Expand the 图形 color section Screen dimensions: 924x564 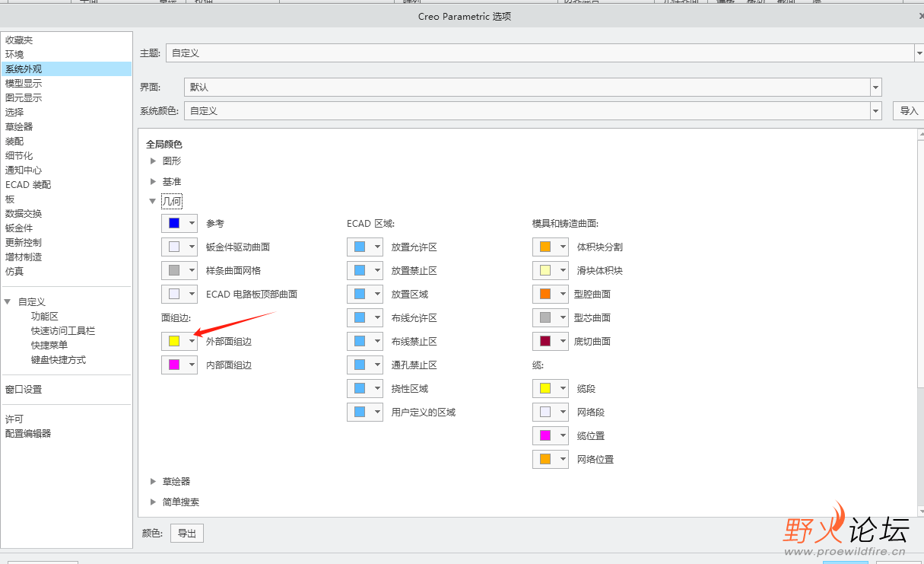tap(153, 161)
